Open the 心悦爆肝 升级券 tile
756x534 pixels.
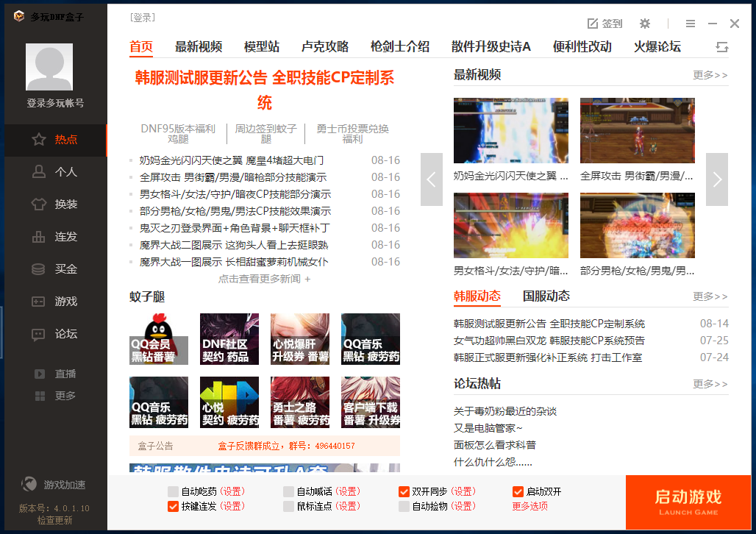click(x=300, y=339)
